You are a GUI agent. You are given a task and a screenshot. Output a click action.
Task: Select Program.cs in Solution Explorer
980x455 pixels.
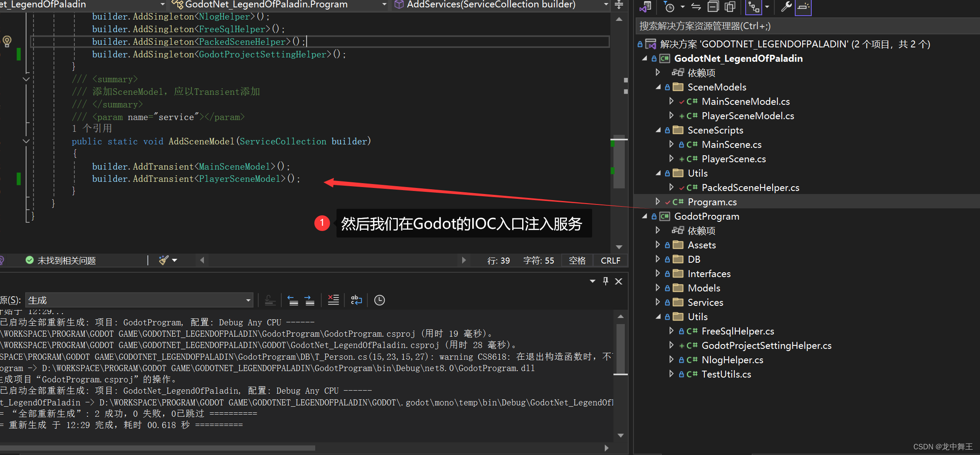click(712, 202)
